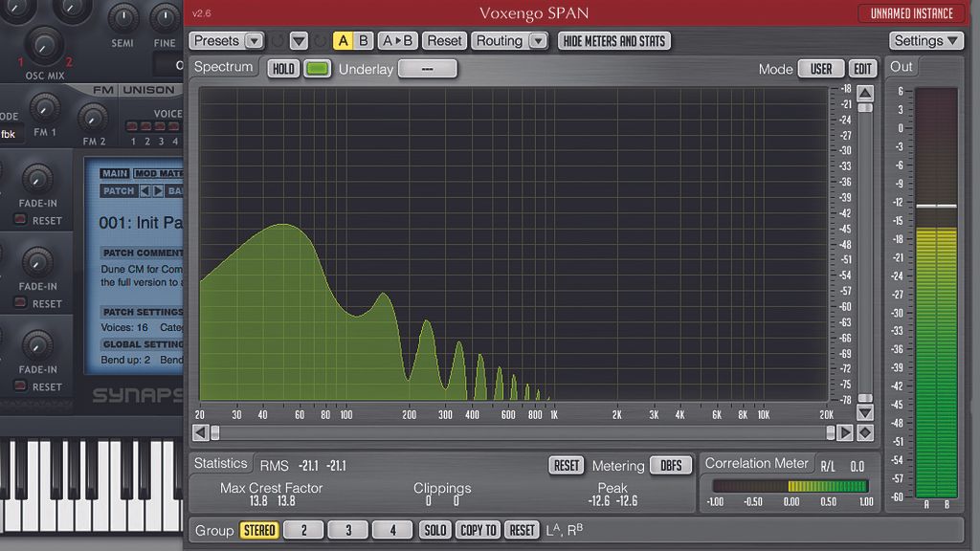Image resolution: width=980 pixels, height=551 pixels.
Task: Click the undo arrow left of Presets
Action: point(278,41)
